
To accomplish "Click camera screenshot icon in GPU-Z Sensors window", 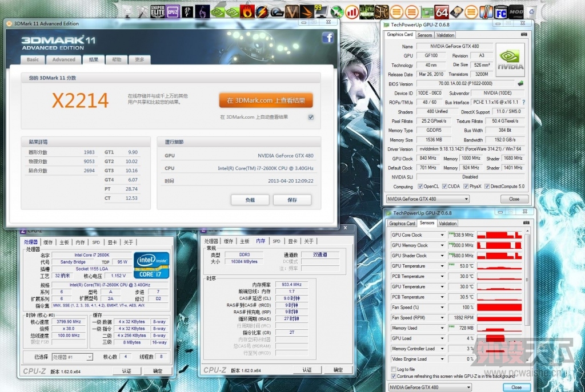I will [x=526, y=223].
